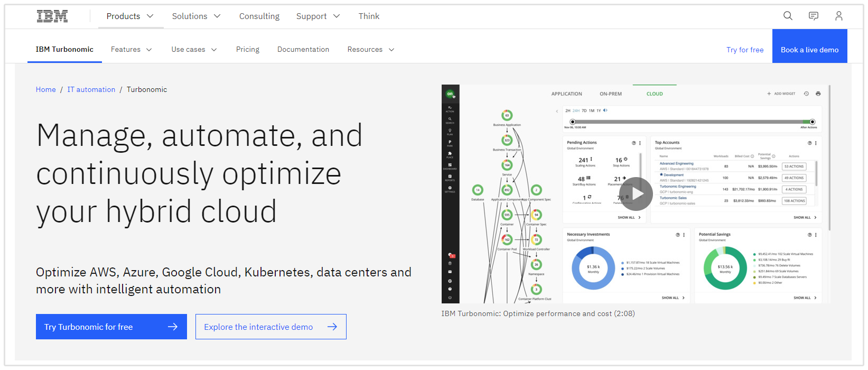Screen dimensions: 868x370
Task: Open the chat message icon
Action: click(x=814, y=16)
